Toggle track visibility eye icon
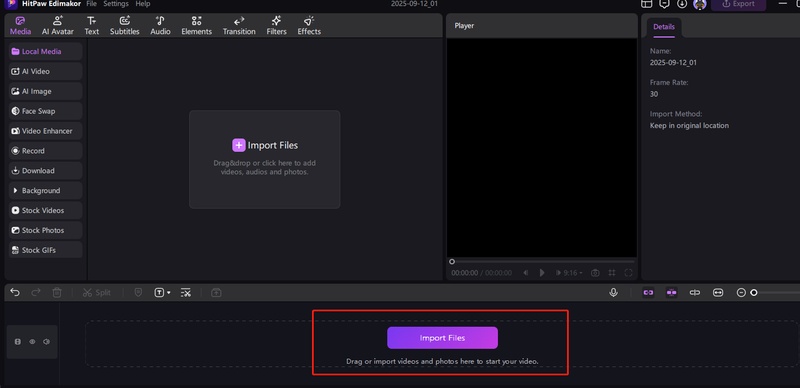This screenshot has width=800, height=388. tap(32, 342)
